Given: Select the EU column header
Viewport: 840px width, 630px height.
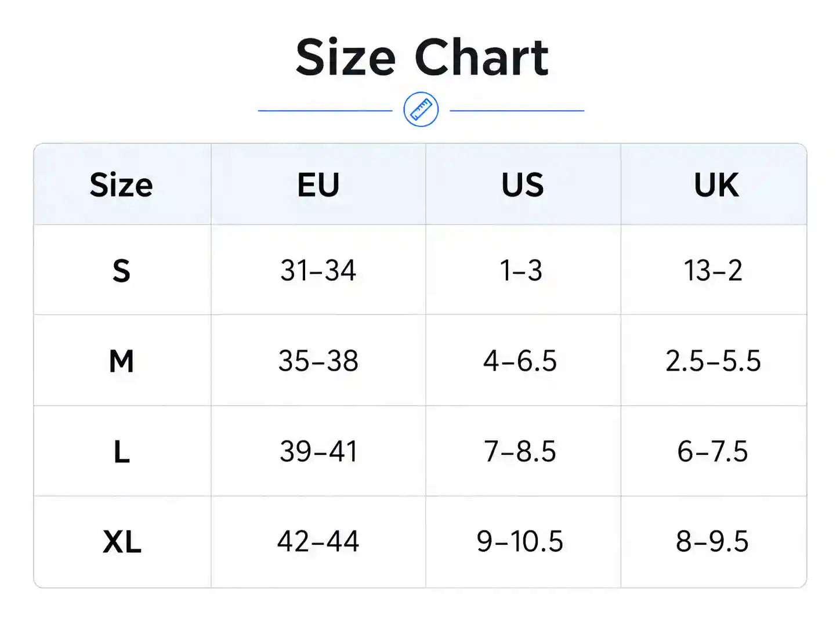Looking at the screenshot, I should point(318,185).
